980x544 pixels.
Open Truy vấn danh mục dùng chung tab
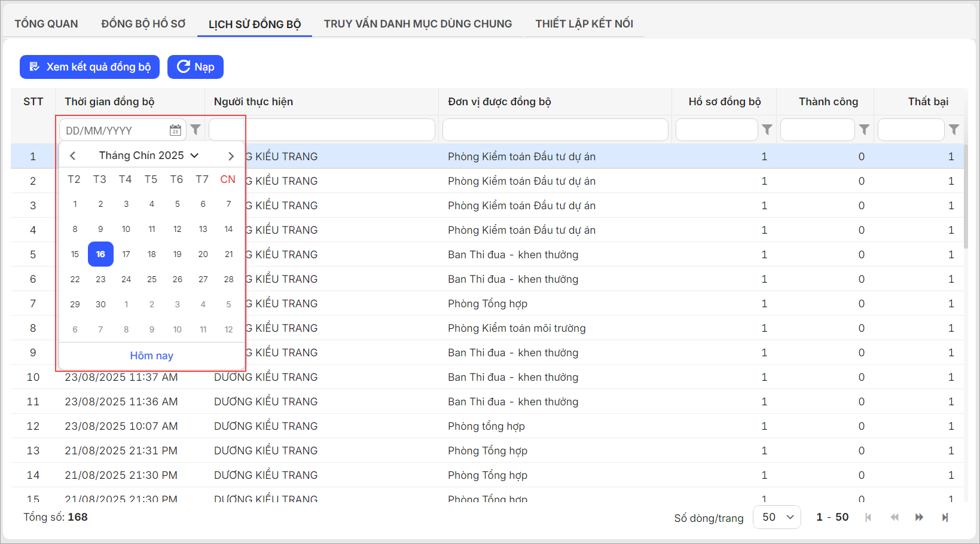(x=417, y=24)
